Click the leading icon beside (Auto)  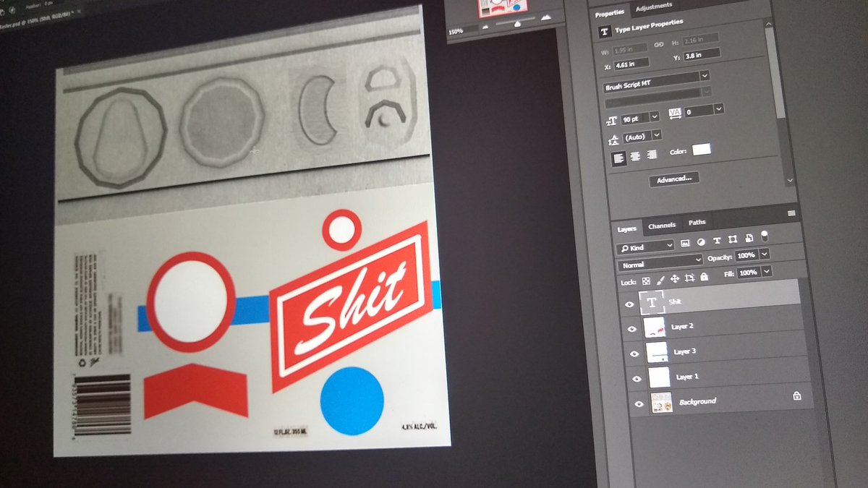coord(613,140)
